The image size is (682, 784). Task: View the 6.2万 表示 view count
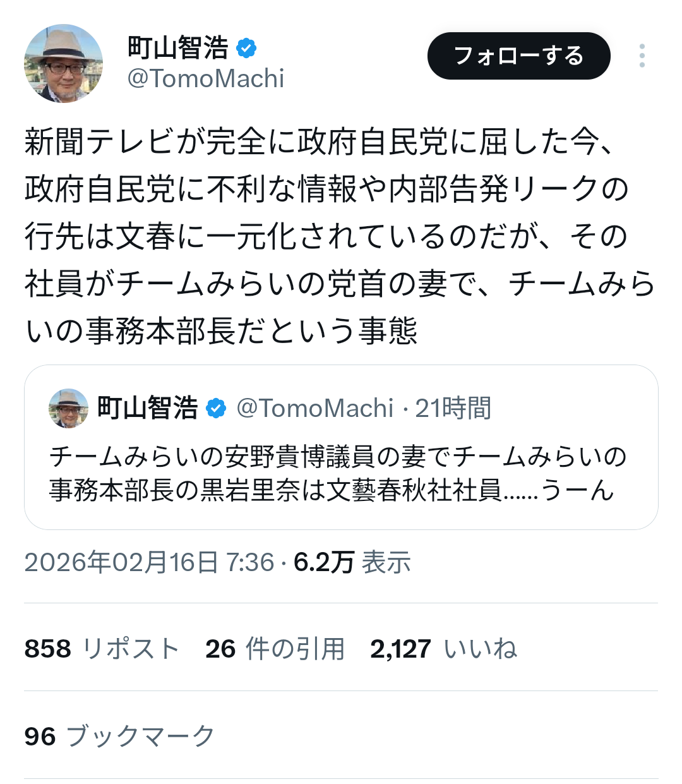coord(352,562)
